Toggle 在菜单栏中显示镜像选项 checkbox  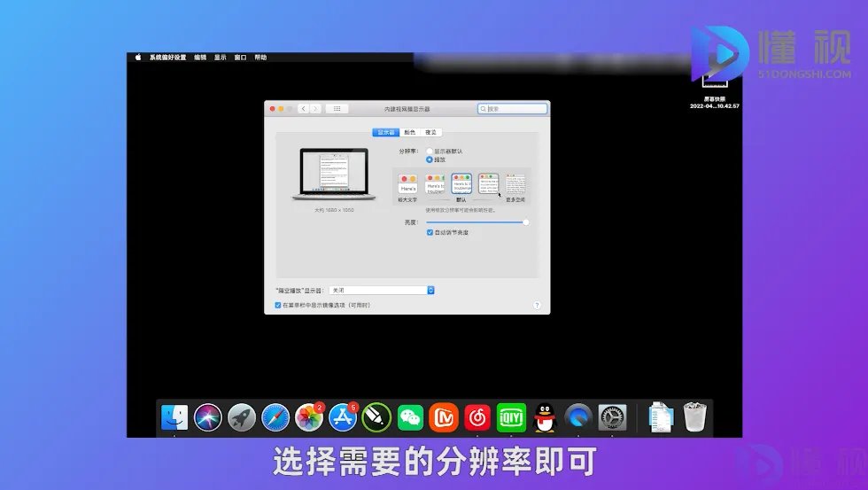pos(278,305)
